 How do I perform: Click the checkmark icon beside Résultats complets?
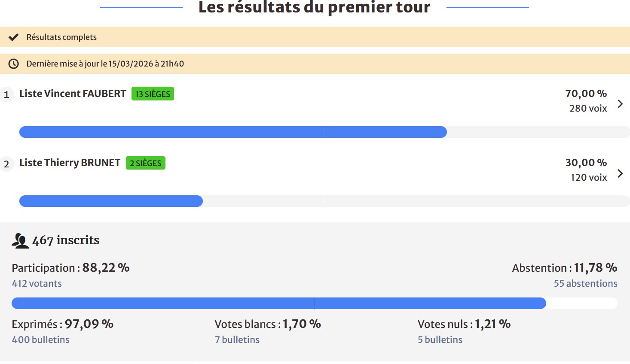[14, 37]
